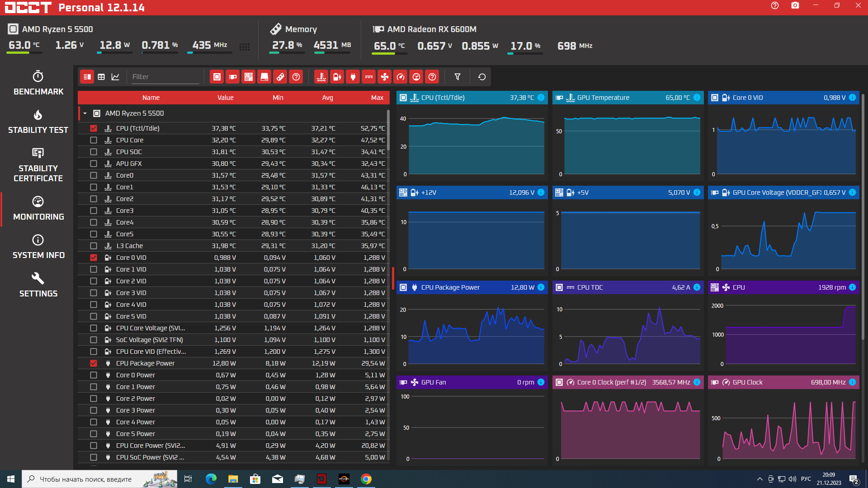
Task: Switch to the graph-only view
Action: pyautogui.click(x=115, y=77)
